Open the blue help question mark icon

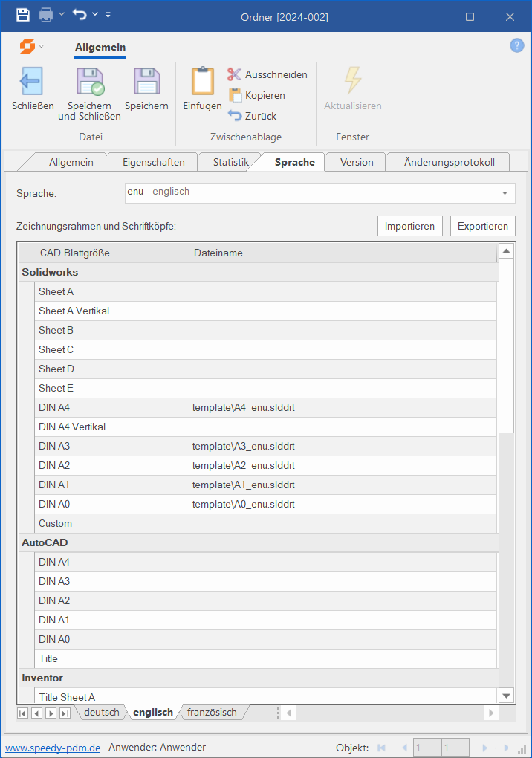pos(516,46)
